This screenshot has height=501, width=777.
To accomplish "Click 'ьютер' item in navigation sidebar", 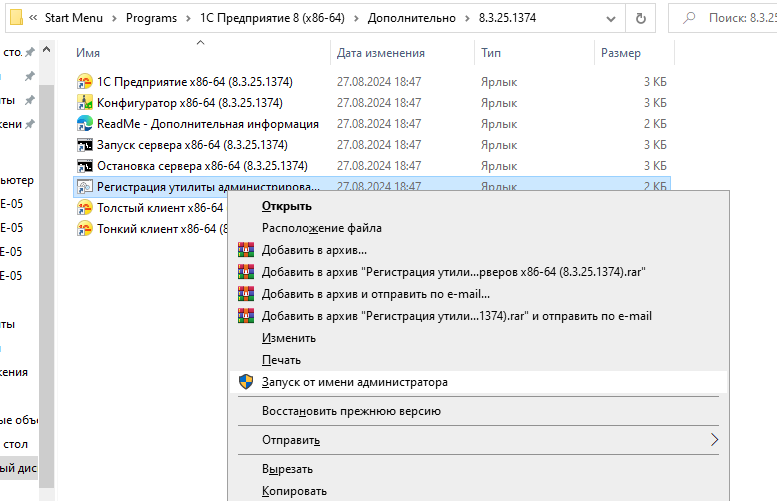I will point(17,180).
